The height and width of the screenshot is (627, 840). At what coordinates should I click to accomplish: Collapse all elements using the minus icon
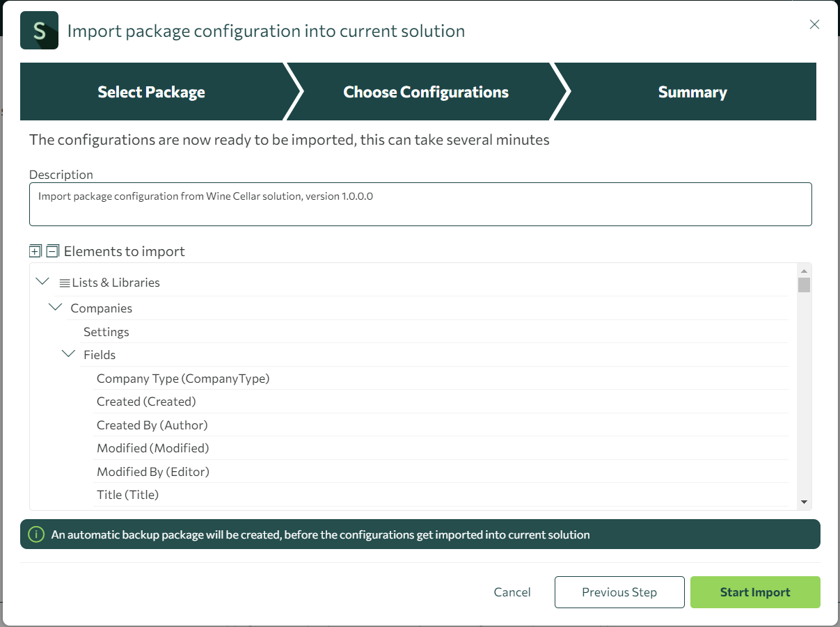[x=52, y=251]
